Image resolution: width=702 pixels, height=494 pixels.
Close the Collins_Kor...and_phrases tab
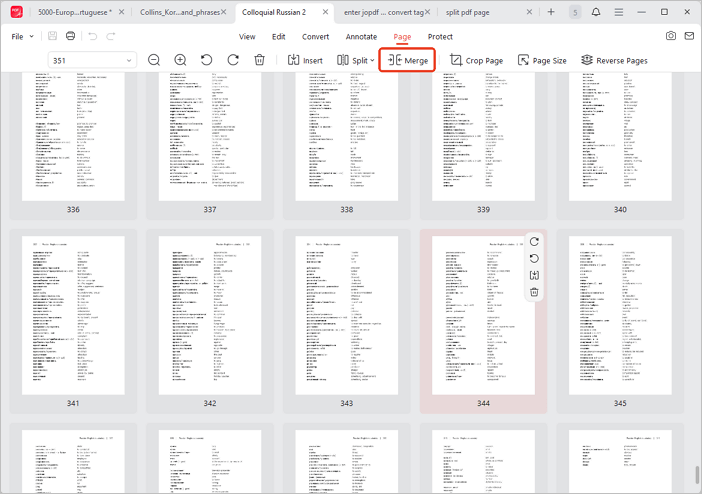[224, 12]
